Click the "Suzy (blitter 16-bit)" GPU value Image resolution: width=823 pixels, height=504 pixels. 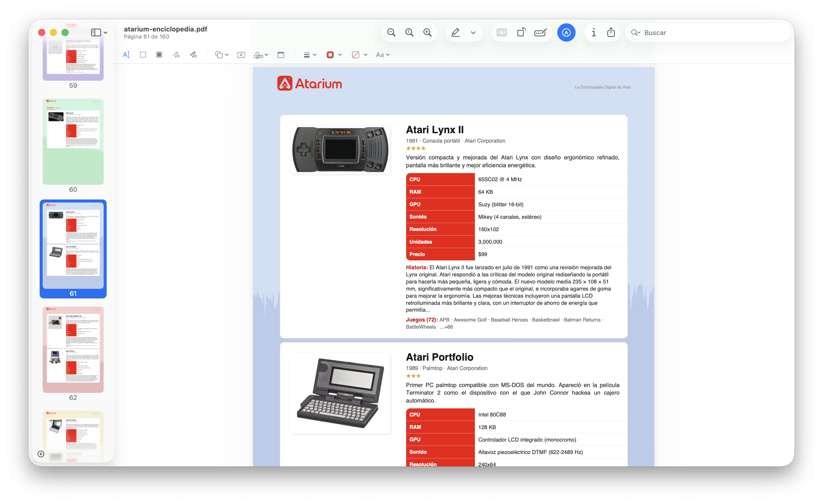[501, 204]
